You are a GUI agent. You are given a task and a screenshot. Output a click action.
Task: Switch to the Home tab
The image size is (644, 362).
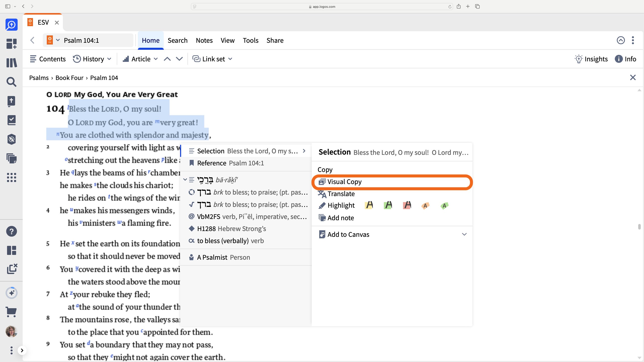tap(151, 40)
